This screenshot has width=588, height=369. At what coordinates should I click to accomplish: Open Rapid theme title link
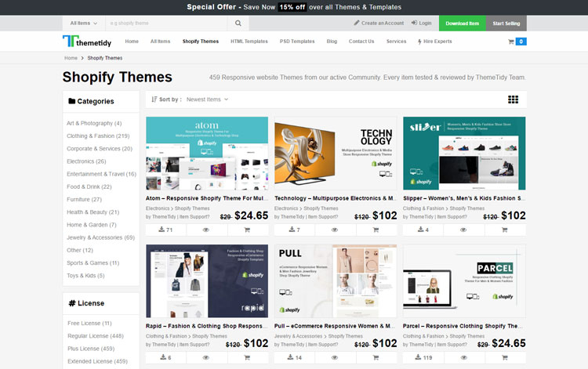coord(207,326)
